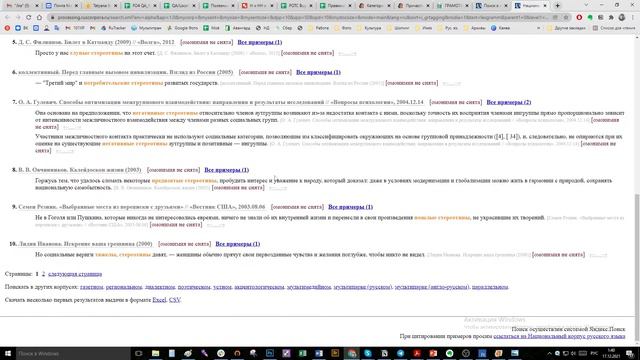Click highlighted 'пошлые стереотипы' in result 9
The image size is (640, 360).
[x=442, y=218]
